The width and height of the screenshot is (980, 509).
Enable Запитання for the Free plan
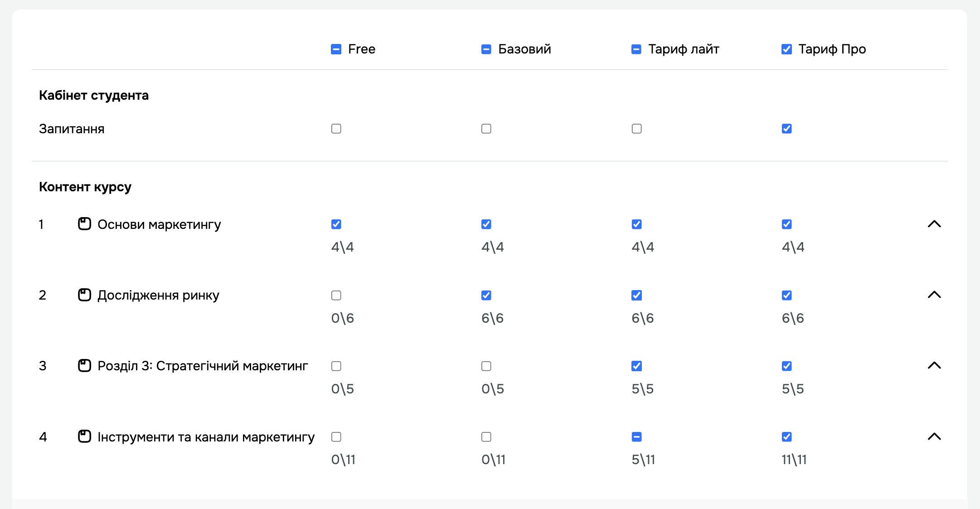pos(336,129)
